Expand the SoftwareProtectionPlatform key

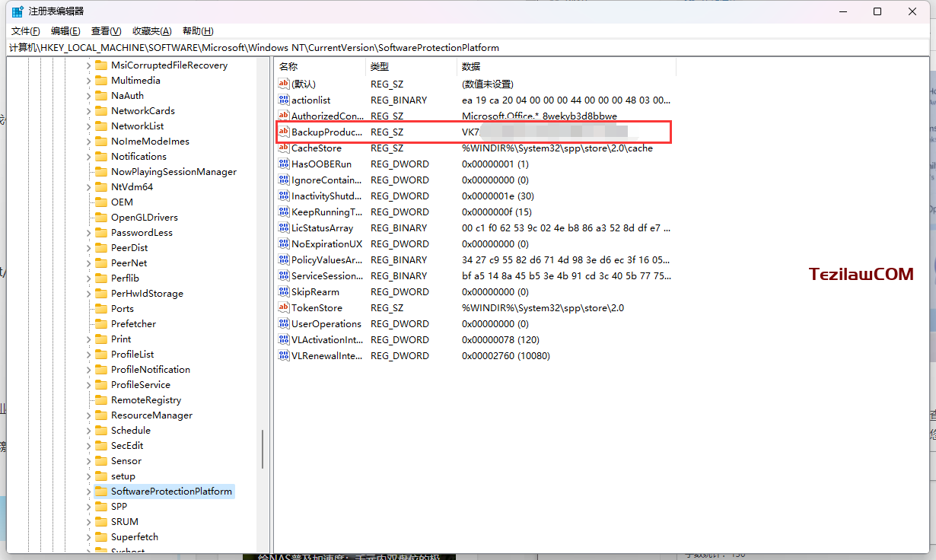88,491
